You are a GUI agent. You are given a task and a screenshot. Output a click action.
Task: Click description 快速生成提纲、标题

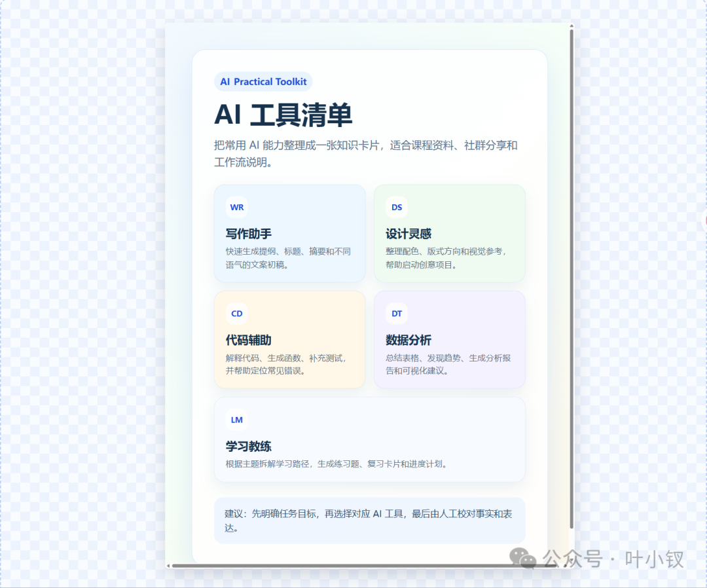click(288, 258)
